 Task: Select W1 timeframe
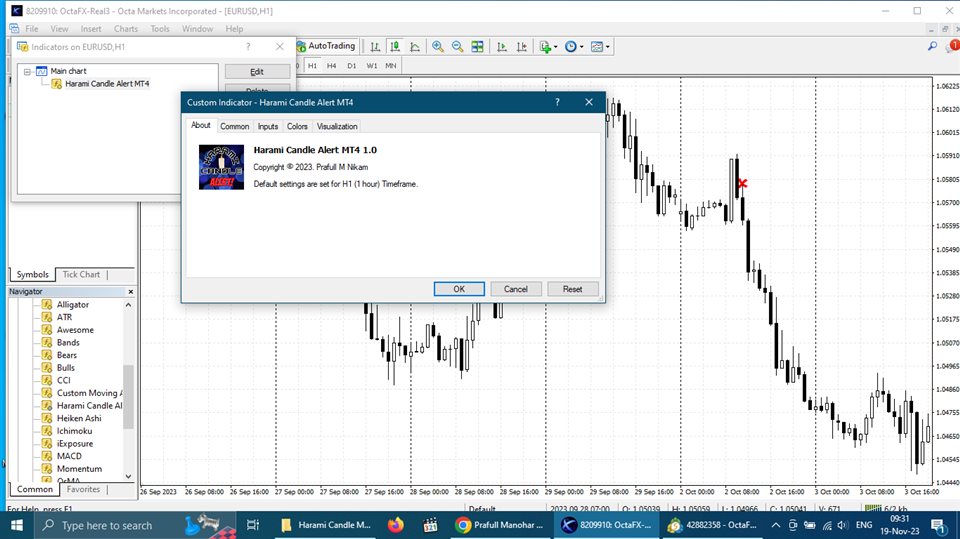(372, 66)
